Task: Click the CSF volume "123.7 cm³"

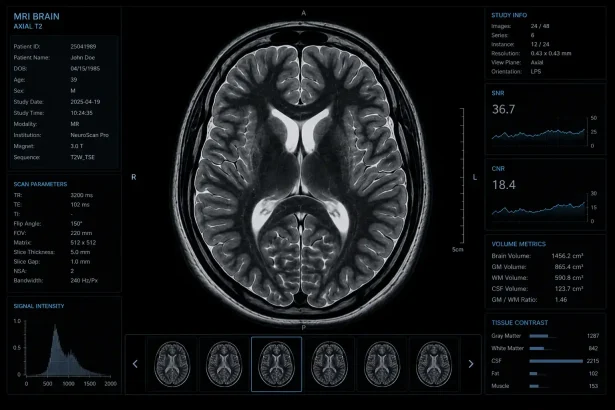Action: tap(569, 289)
